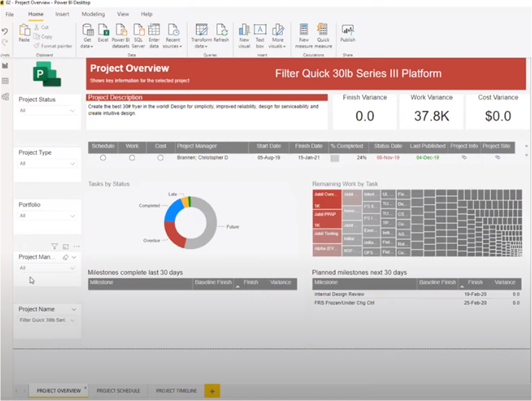The height and width of the screenshot is (401, 532).
Task: Click the Project Info link icon for Brannen's project
Action: pyautogui.click(x=464, y=156)
